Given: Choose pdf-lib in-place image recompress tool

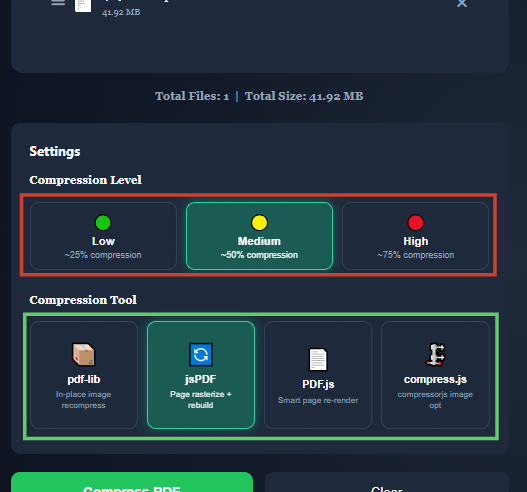Looking at the screenshot, I should coord(84,375).
